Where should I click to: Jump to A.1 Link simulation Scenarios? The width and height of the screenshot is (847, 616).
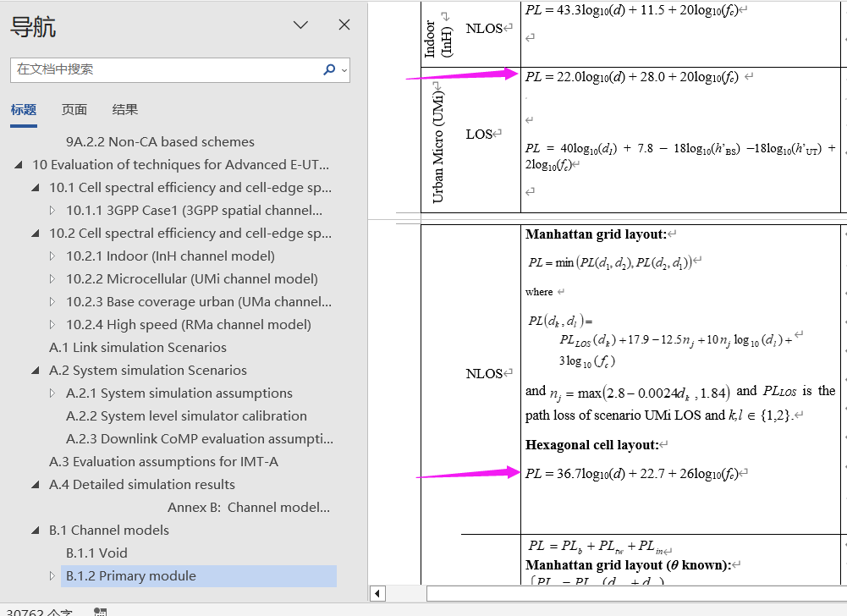pos(138,348)
